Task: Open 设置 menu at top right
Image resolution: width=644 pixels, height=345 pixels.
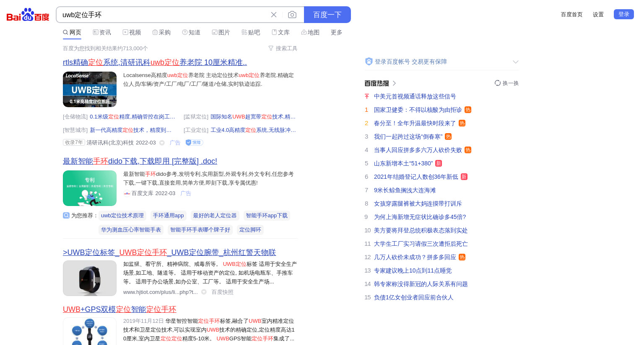Action: click(598, 15)
